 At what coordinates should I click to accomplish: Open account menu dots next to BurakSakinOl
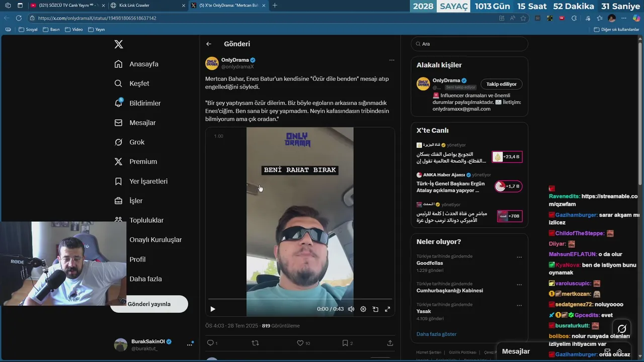pos(190,344)
